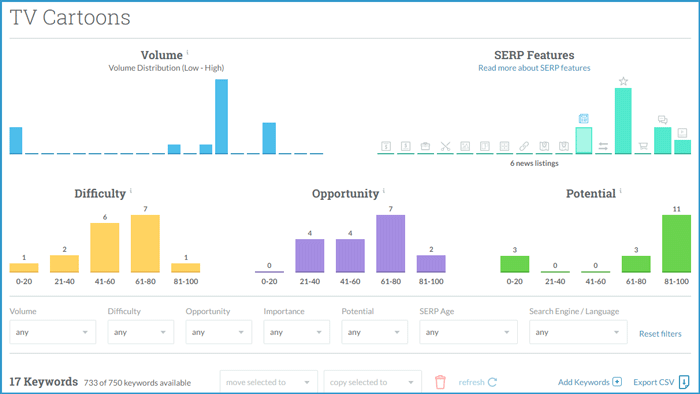Click the star reviews SERP icon

click(x=623, y=81)
